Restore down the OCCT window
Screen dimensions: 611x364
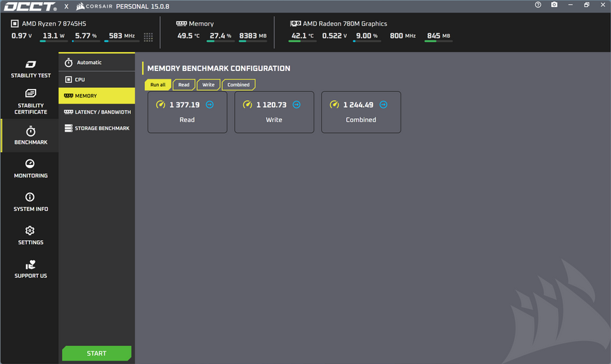(587, 5)
